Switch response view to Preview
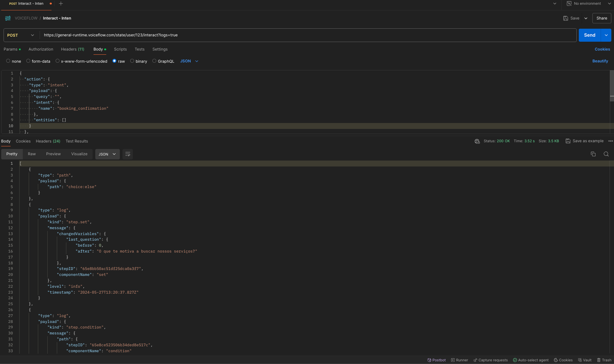The image size is (614, 364). coord(53,154)
